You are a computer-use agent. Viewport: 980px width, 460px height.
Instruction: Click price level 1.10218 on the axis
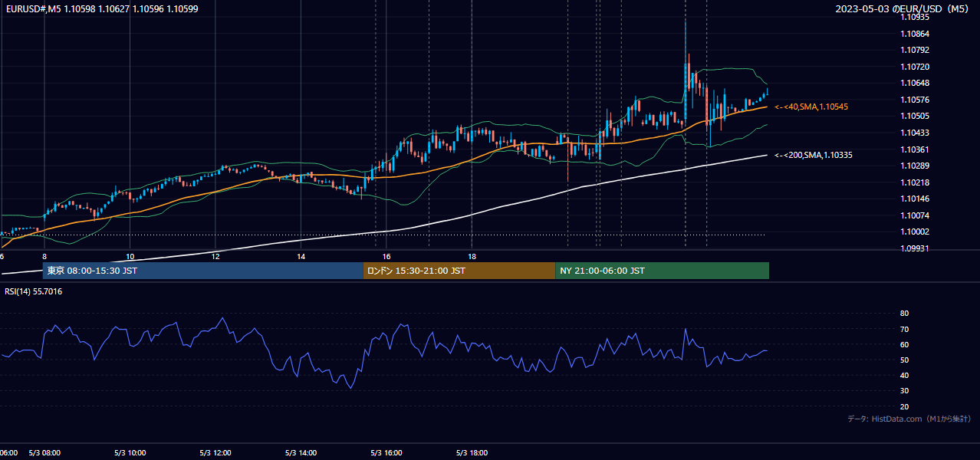[915, 182]
